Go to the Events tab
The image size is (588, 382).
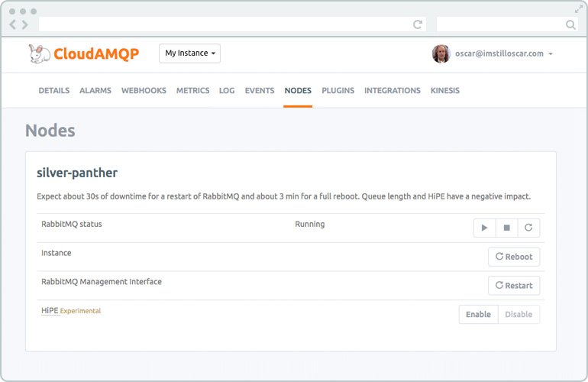(260, 90)
